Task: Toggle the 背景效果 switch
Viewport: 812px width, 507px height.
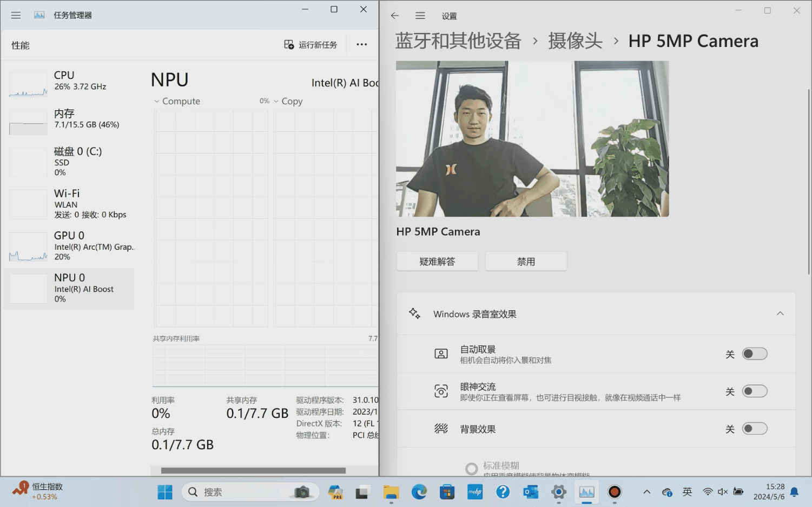Action: click(x=755, y=429)
